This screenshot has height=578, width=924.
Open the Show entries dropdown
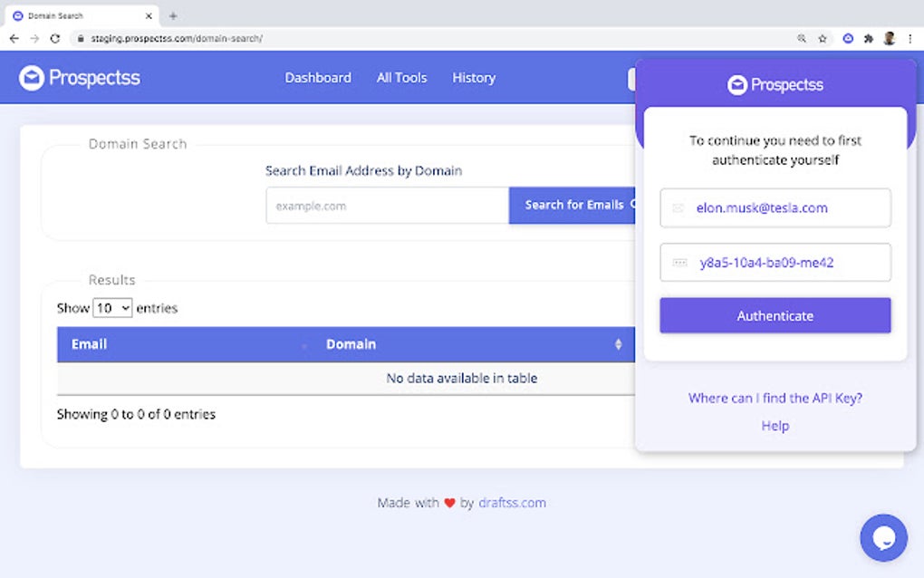coord(112,308)
